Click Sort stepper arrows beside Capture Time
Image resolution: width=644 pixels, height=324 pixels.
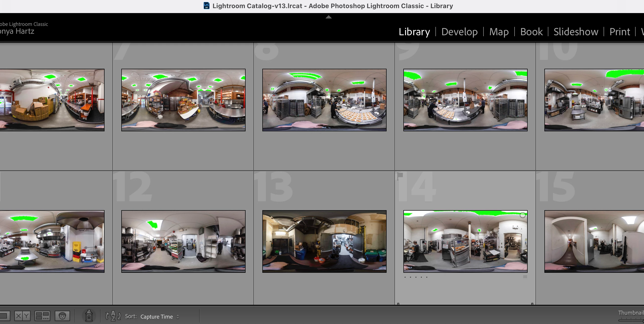178,317
